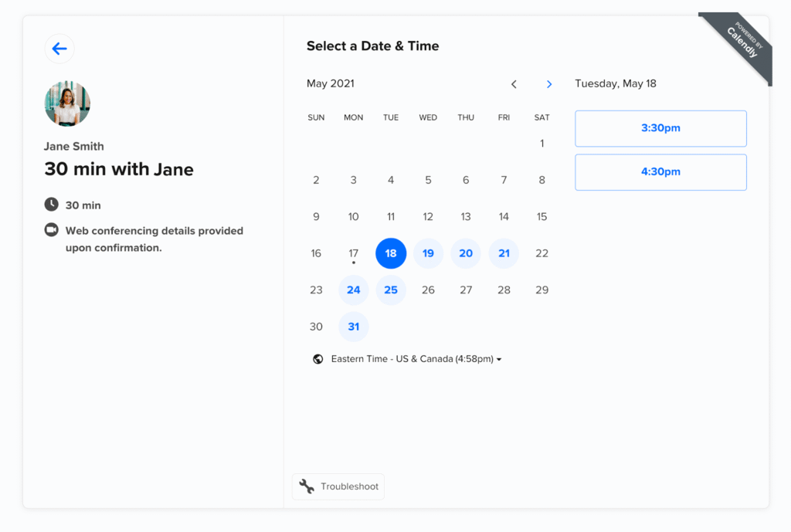Click the clock duration icon
Viewport: 791px width, 532px height.
[x=51, y=205]
